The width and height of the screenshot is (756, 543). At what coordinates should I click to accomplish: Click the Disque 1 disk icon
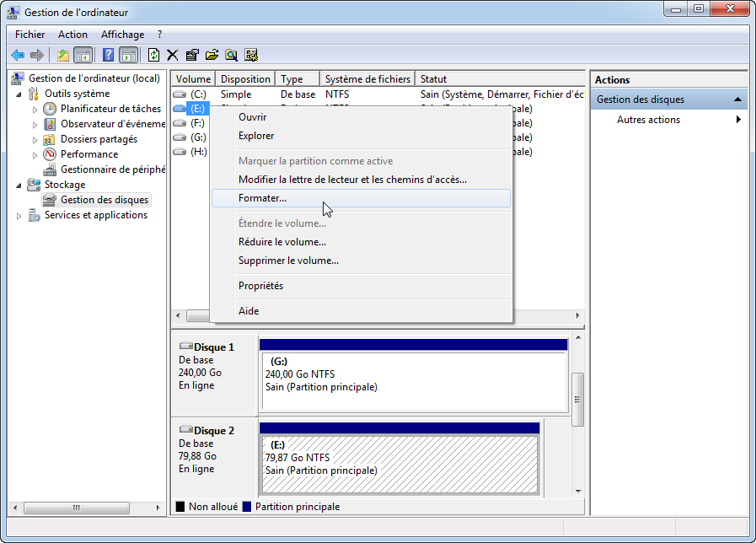(186, 346)
